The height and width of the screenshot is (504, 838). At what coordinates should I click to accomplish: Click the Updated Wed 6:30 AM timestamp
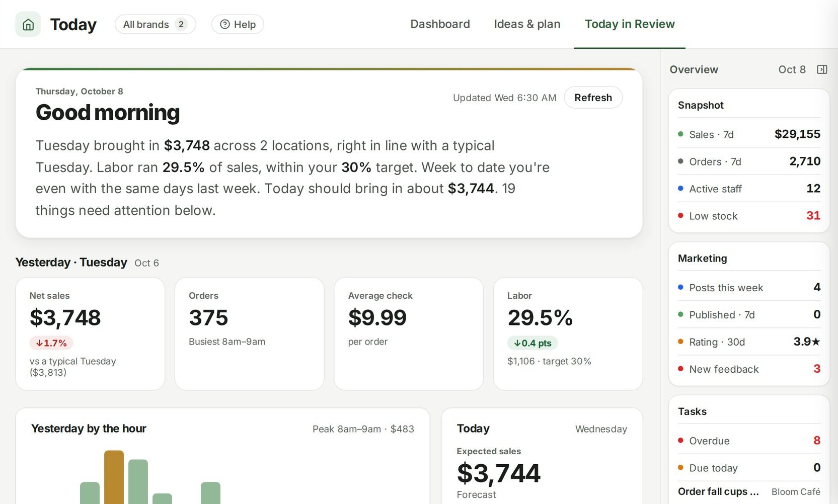point(504,98)
